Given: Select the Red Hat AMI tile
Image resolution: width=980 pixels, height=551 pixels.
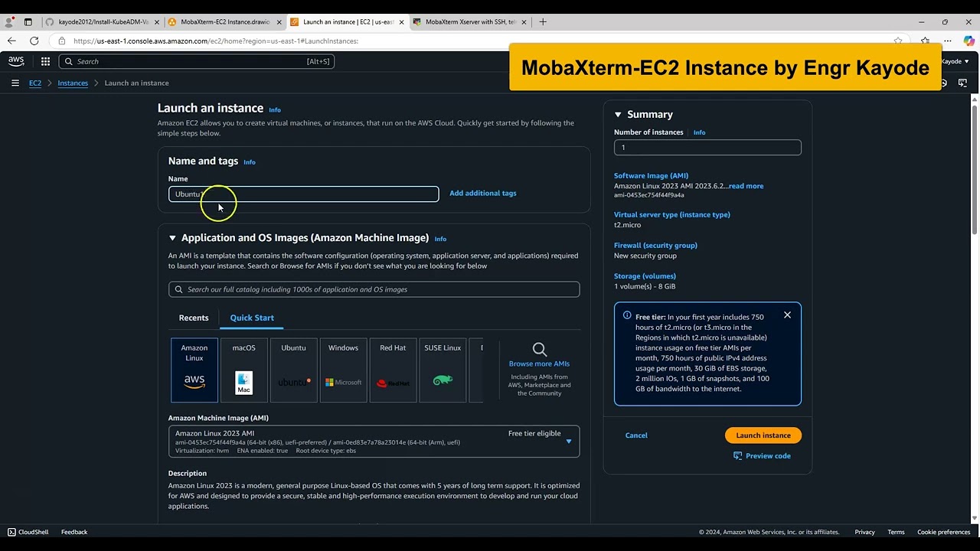Looking at the screenshot, I should pyautogui.click(x=393, y=370).
